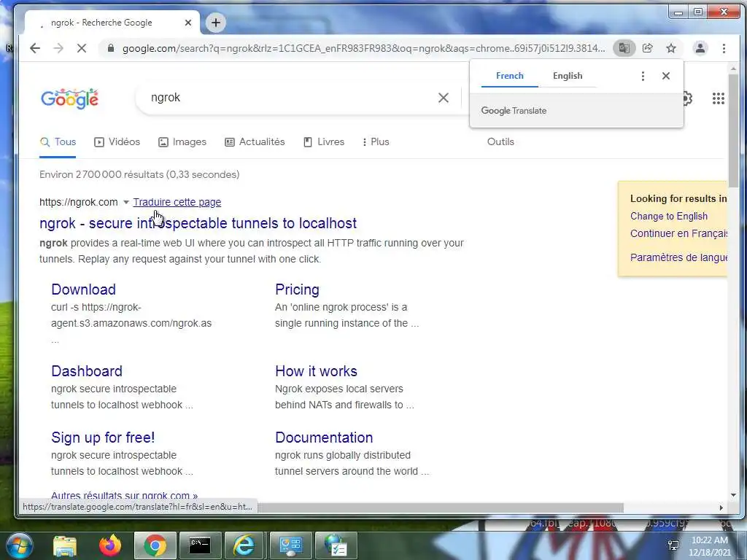Open the Dashboard sitelink
This screenshot has width=747, height=560.
click(x=87, y=371)
